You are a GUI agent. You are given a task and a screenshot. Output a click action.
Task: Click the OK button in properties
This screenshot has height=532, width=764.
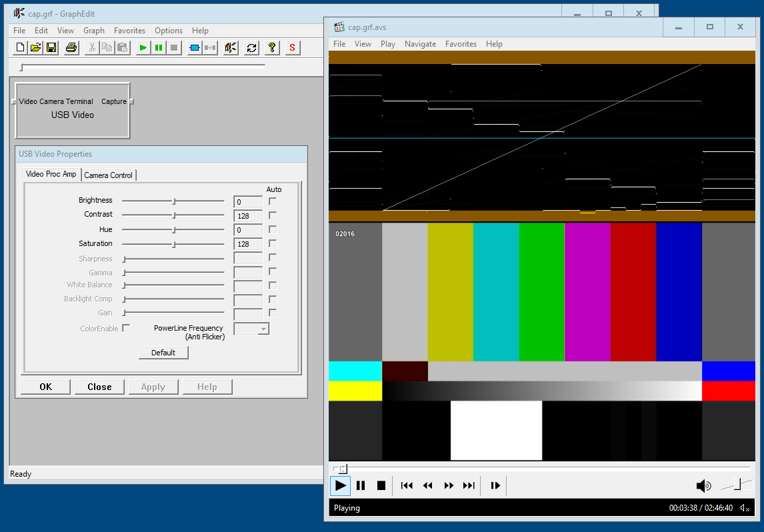[45, 387]
